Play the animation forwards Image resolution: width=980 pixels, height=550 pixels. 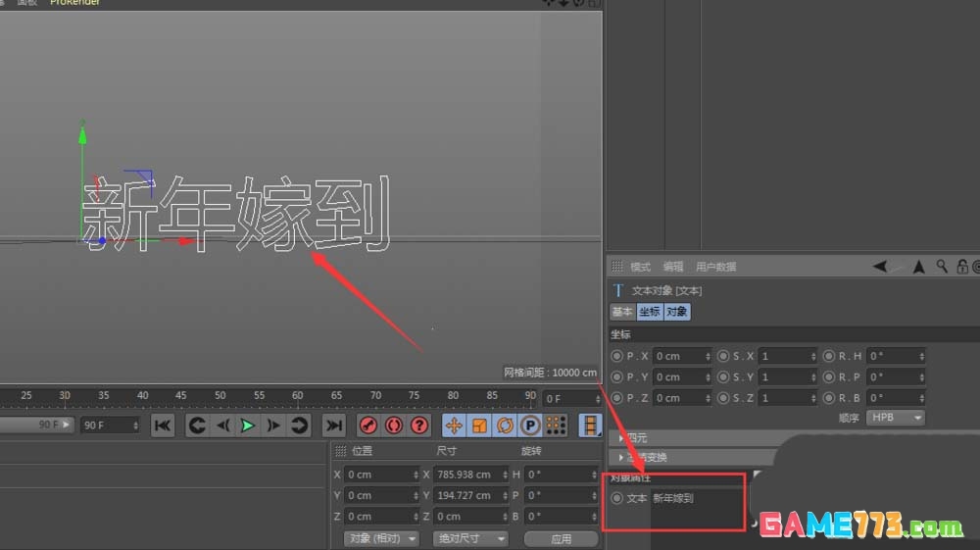click(248, 425)
